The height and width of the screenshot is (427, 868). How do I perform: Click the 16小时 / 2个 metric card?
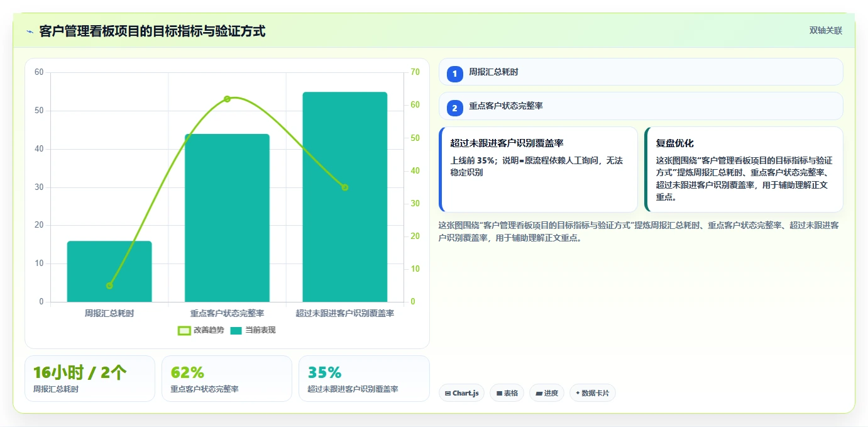point(90,379)
